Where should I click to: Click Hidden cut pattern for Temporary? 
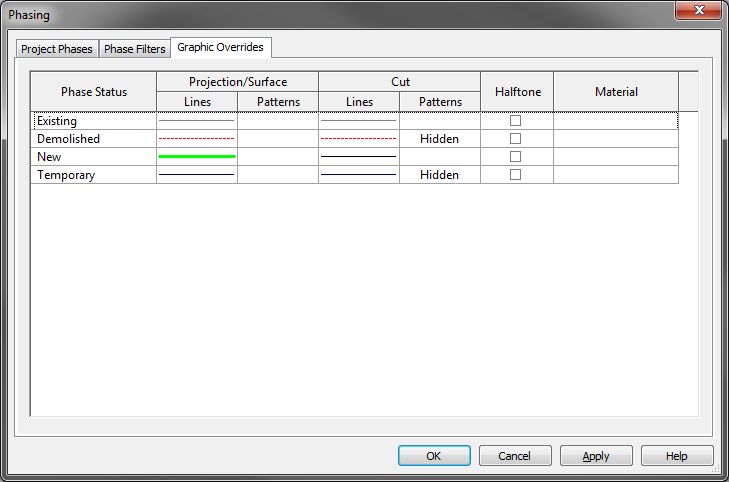(x=440, y=175)
